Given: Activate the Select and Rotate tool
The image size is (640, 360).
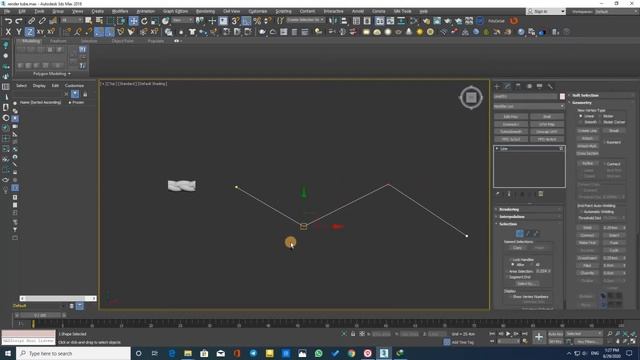Looking at the screenshot, I should (x=144, y=21).
